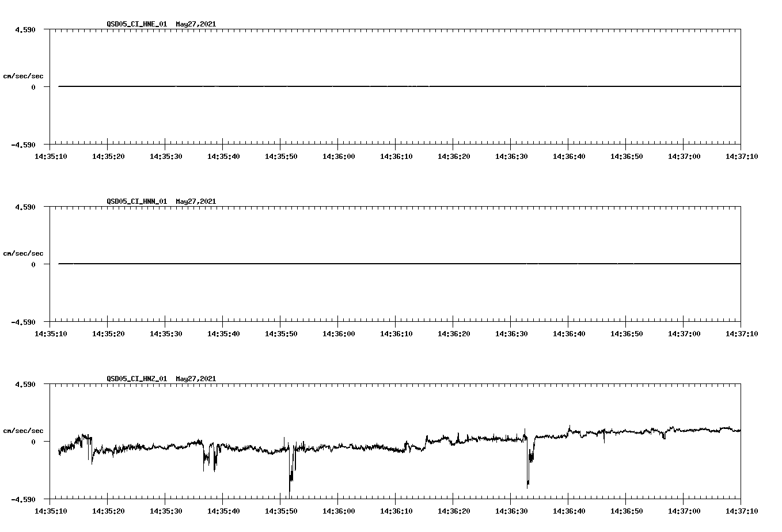The height and width of the screenshot is (532, 782).
Task: Click the cm/sec/sec unit label on bottom trace
Action: click(24, 430)
